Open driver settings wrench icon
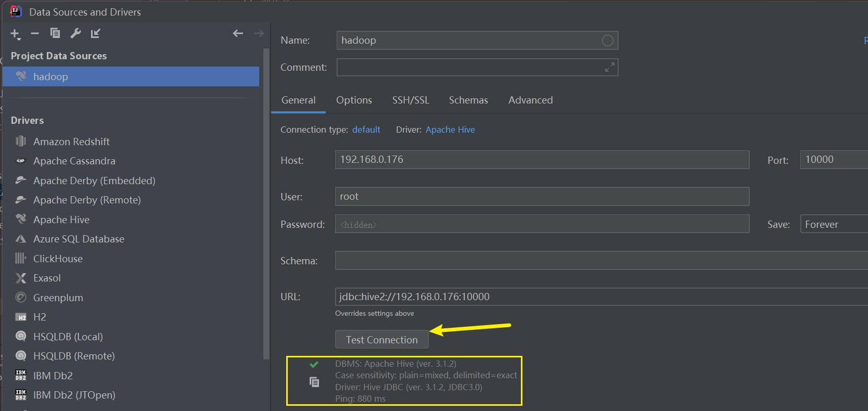This screenshot has width=868, height=411. [75, 33]
